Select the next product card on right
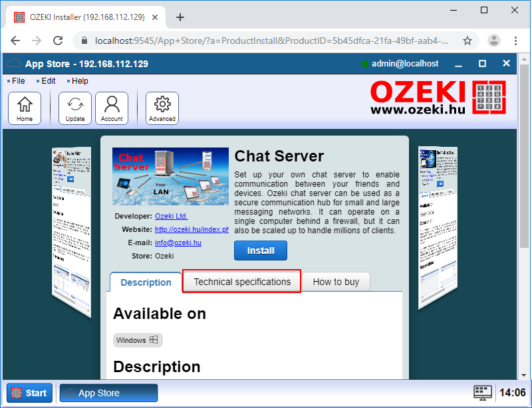Image resolution: width=532 pixels, height=408 pixels. (438, 227)
